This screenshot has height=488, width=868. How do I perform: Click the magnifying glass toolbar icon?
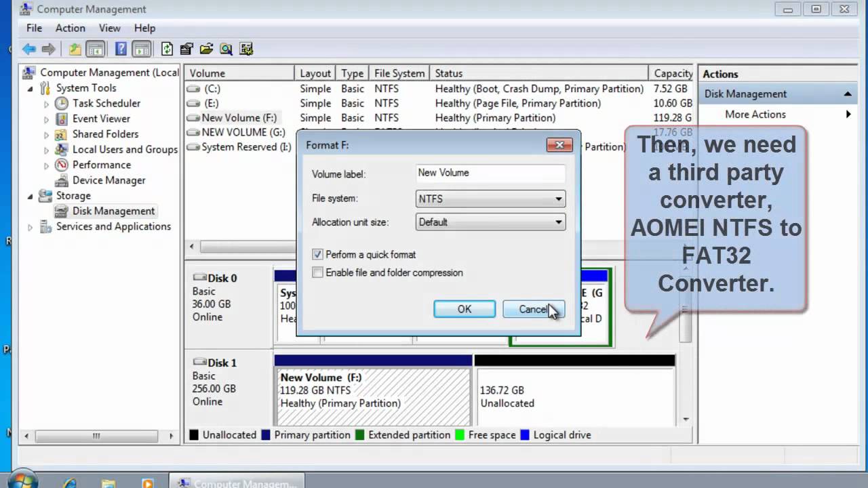click(x=226, y=49)
